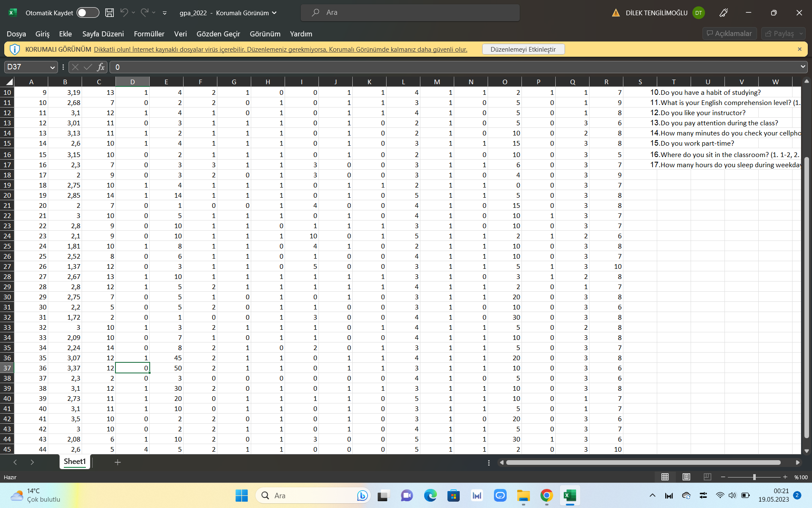Confirm entry with the checkmark icon
812x508 pixels.
coord(88,67)
